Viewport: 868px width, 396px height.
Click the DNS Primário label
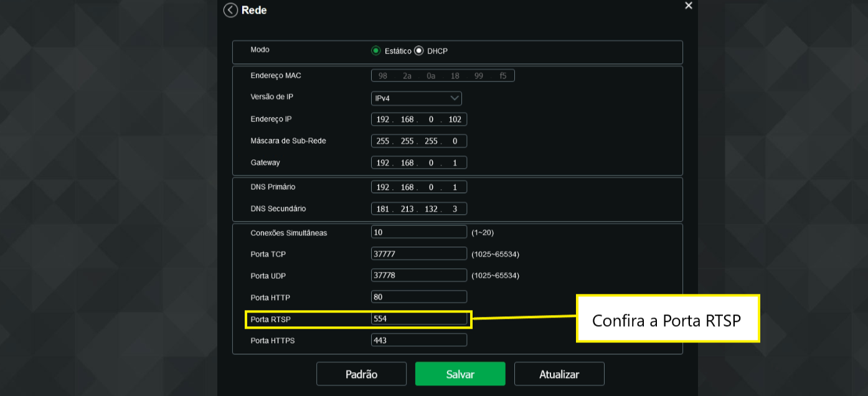point(273,187)
